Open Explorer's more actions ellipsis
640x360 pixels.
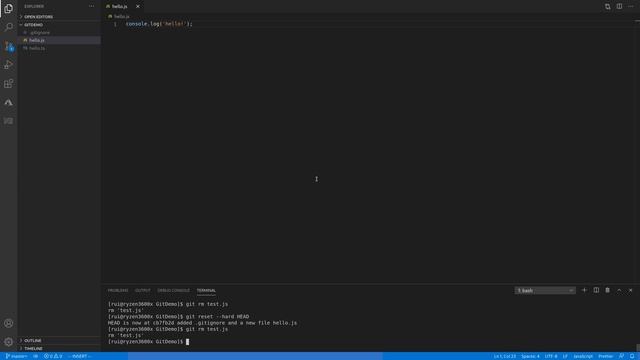click(91, 7)
